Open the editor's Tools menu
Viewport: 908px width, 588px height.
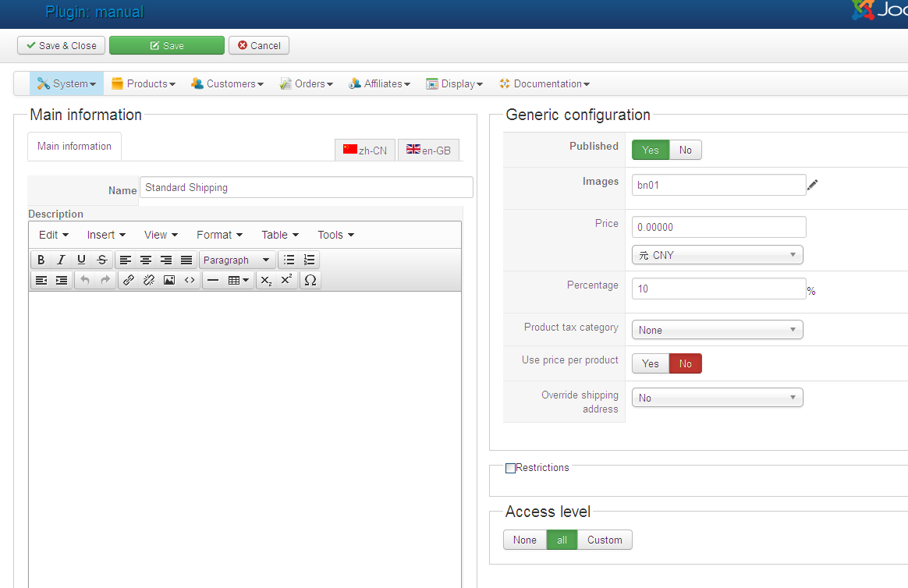336,235
